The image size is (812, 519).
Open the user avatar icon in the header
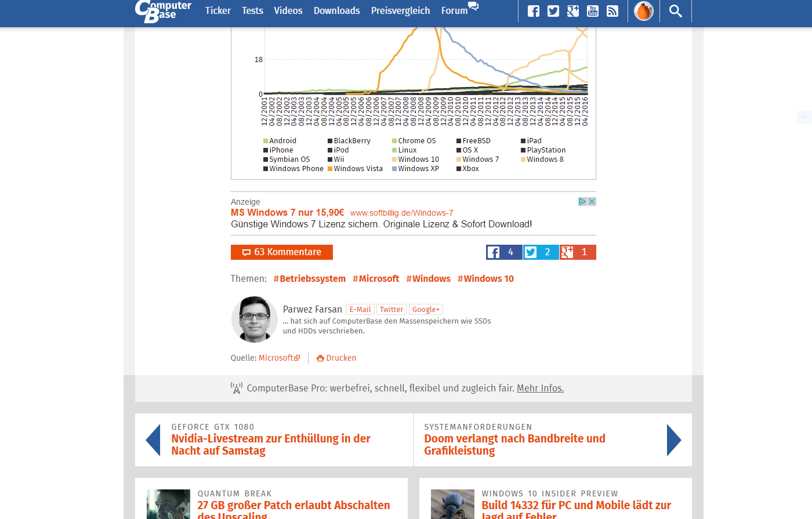[x=644, y=11]
